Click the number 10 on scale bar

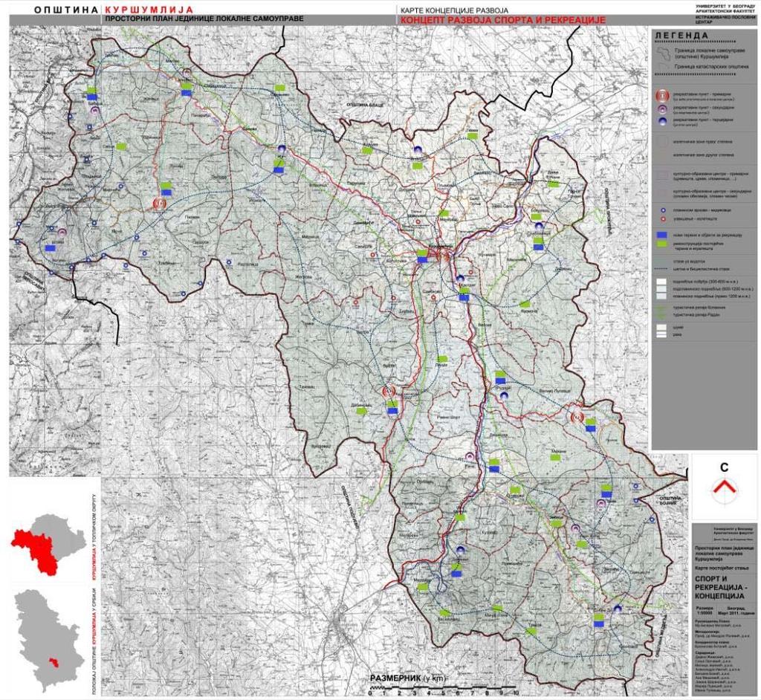516,693
